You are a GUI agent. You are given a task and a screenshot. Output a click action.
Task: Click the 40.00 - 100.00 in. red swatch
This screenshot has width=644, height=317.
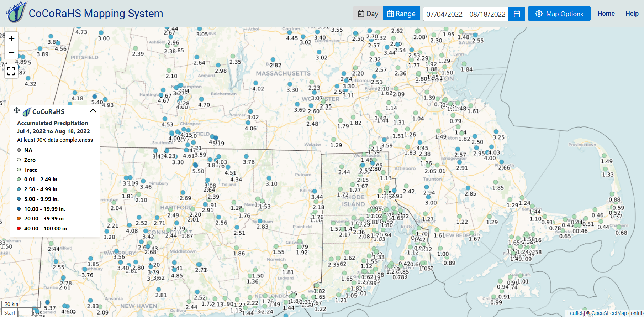point(19,228)
